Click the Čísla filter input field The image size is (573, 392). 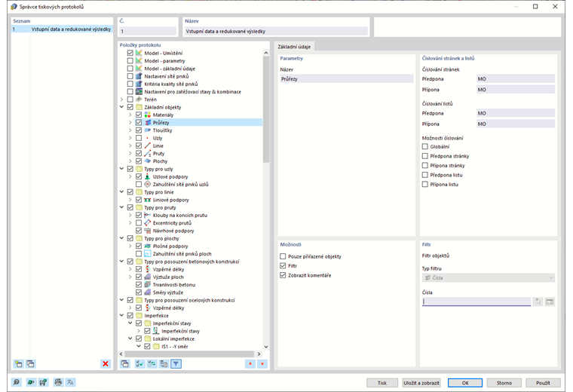coord(476,302)
